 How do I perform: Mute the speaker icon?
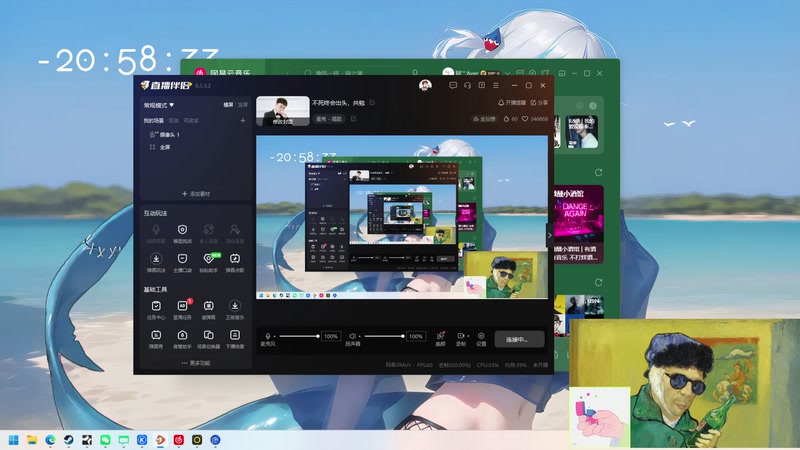[x=352, y=336]
